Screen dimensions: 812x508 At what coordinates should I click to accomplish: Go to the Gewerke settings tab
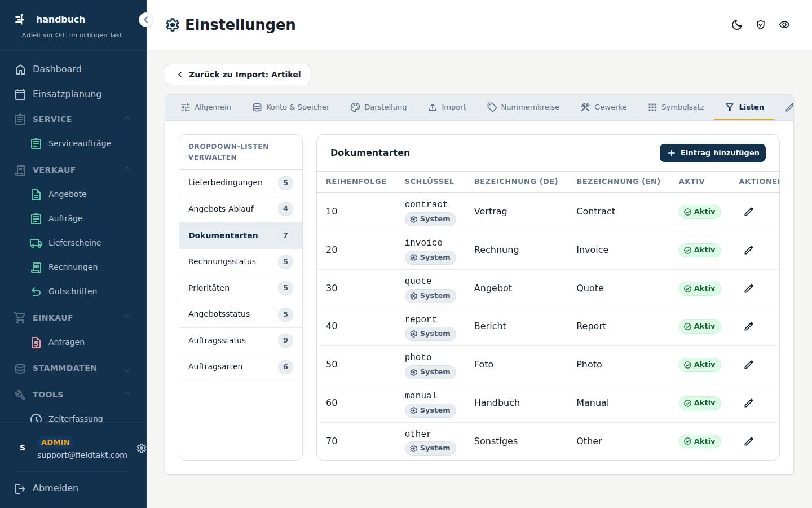click(603, 107)
